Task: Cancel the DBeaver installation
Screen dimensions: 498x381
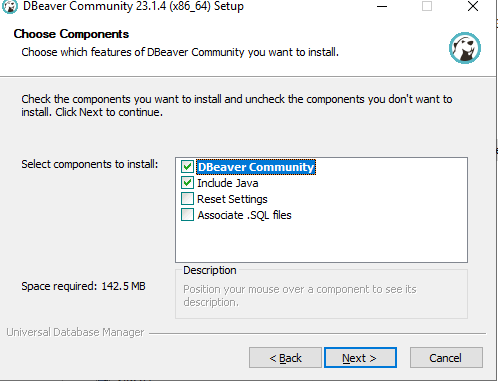Action: tap(446, 358)
